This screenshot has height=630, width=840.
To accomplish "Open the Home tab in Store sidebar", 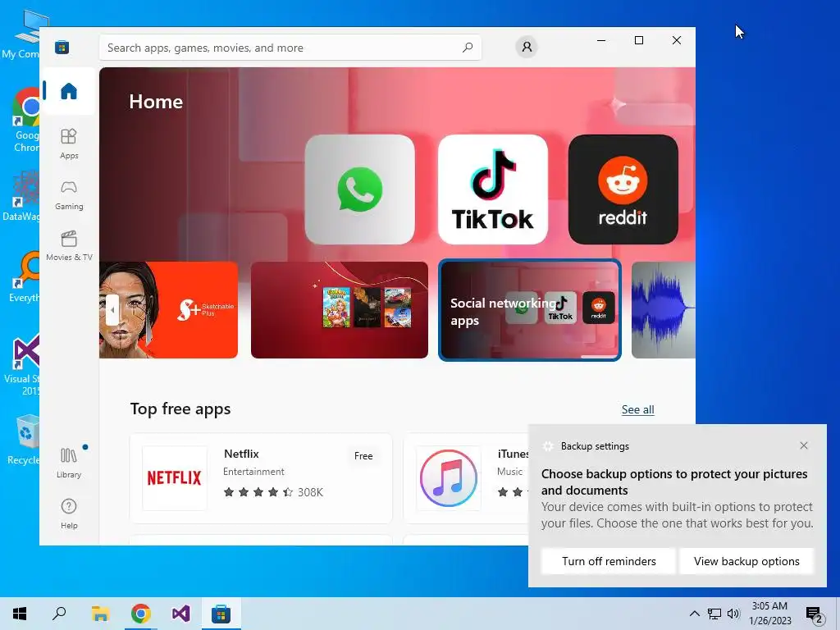I will pos(69,91).
